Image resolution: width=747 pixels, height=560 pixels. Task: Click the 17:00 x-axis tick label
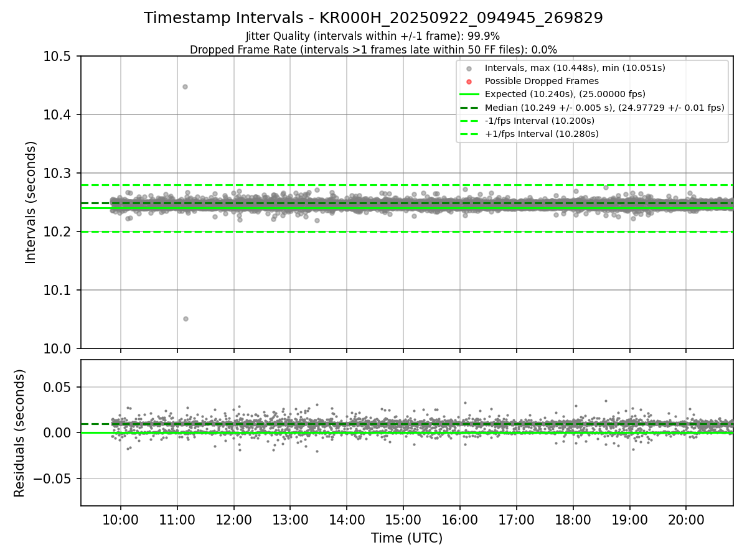point(517,519)
